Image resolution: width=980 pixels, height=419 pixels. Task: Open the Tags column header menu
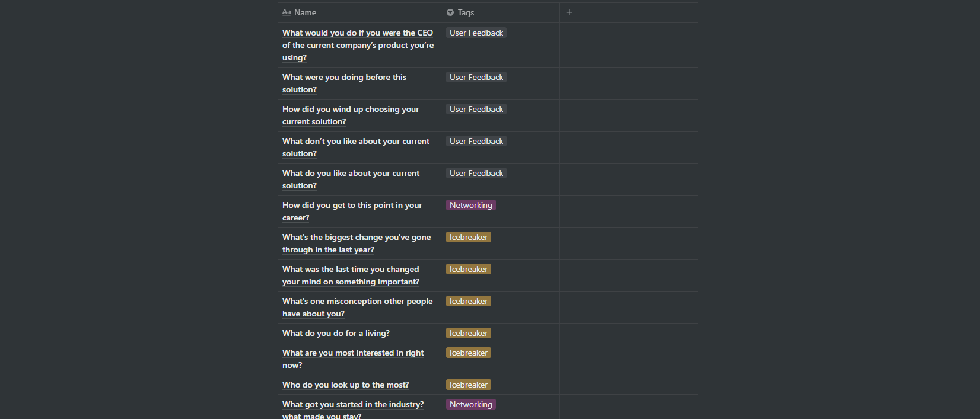pos(466,12)
